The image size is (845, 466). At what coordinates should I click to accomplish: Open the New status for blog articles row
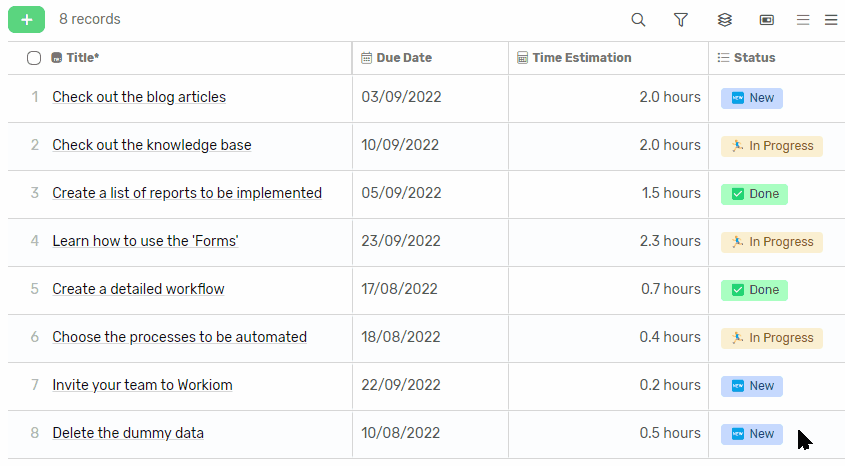752,98
